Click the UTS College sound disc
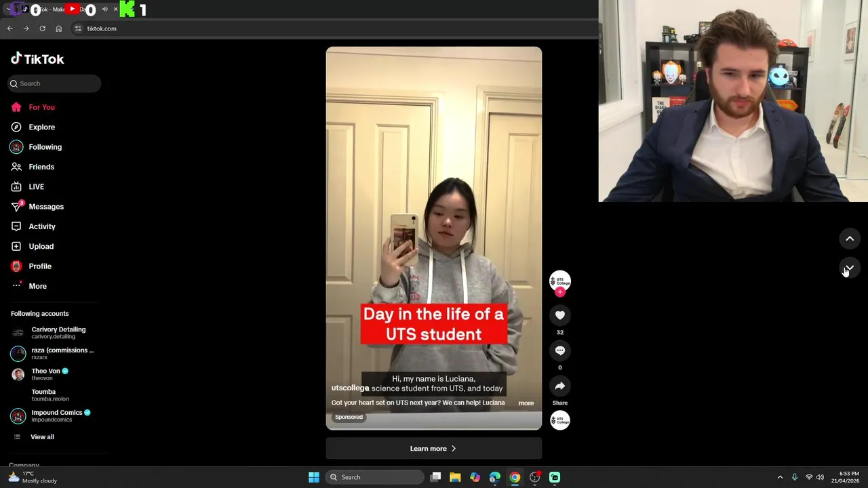This screenshot has height=488, width=868. click(x=559, y=420)
